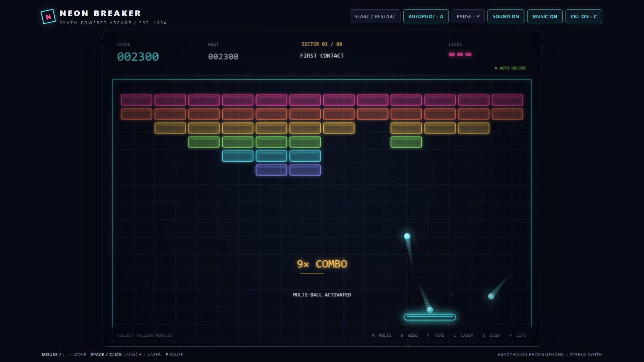Click the L Laser power-up legend

coord(463,335)
